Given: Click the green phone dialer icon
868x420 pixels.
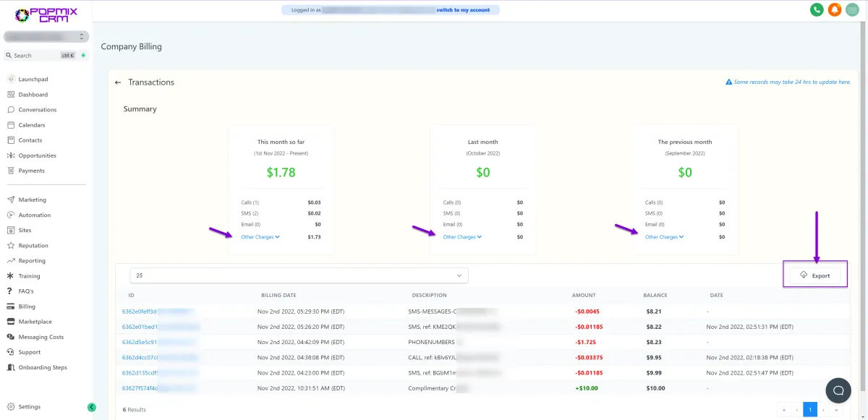Looking at the screenshot, I should pos(817,10).
